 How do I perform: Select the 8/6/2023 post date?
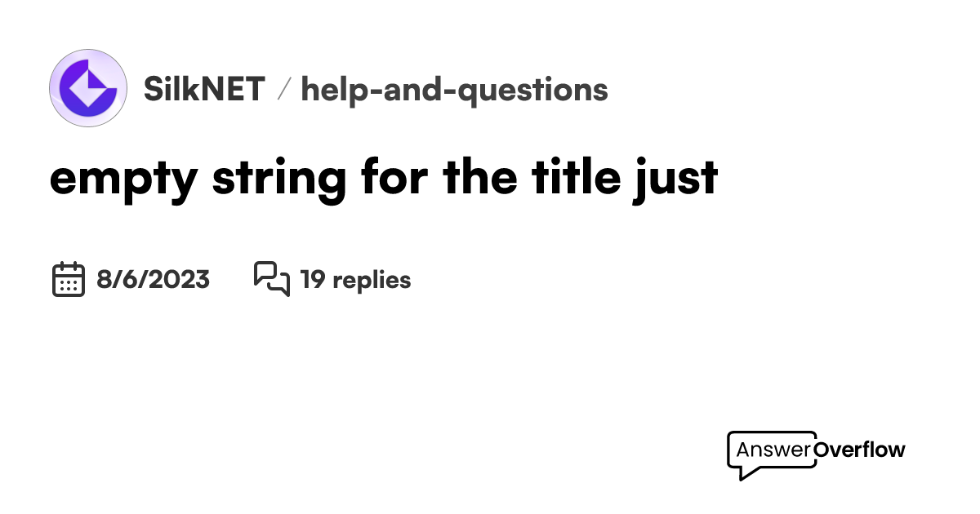[153, 280]
